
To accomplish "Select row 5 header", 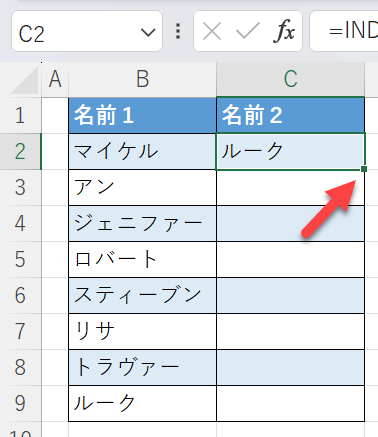I will (x=20, y=260).
